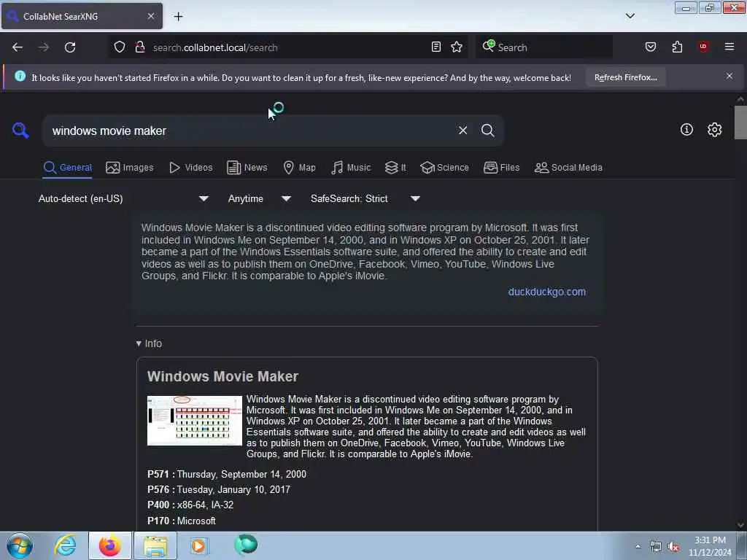Click the P400 x86-64, IA-32 row
The image size is (747, 560).
click(190, 505)
